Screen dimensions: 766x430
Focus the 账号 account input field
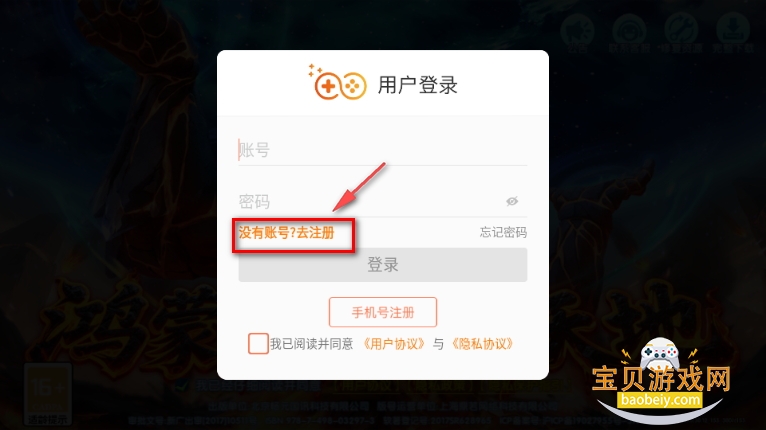pos(383,150)
